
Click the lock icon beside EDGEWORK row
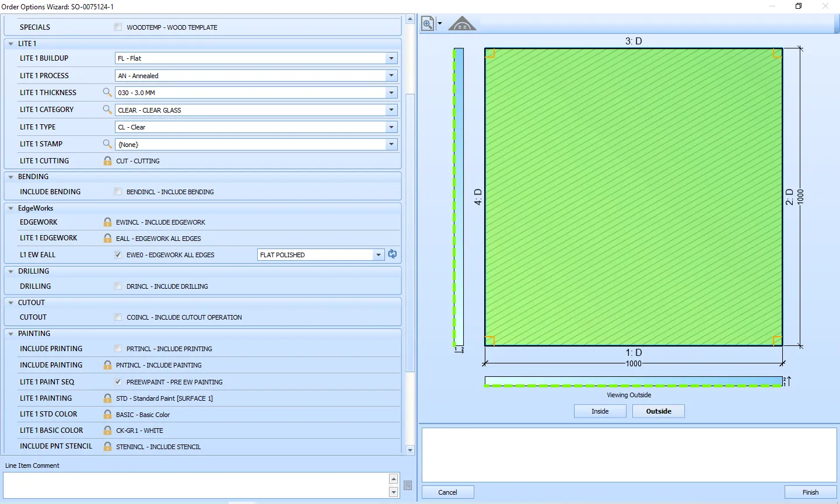[x=107, y=222]
